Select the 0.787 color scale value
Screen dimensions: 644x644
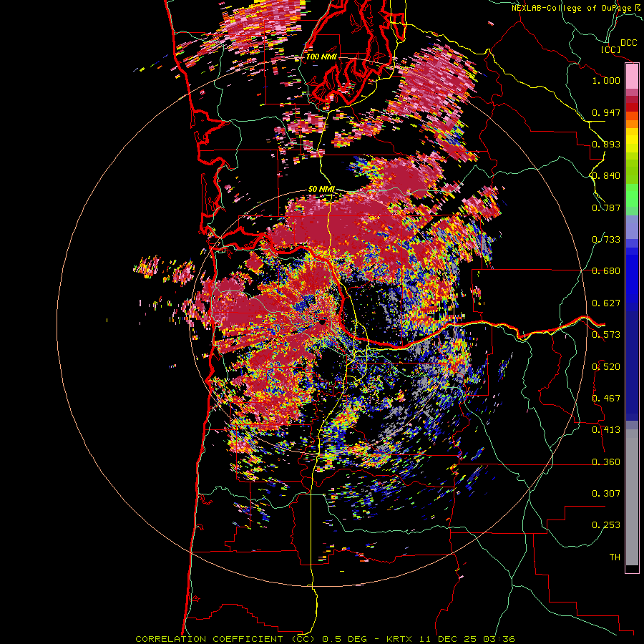[x=606, y=208]
